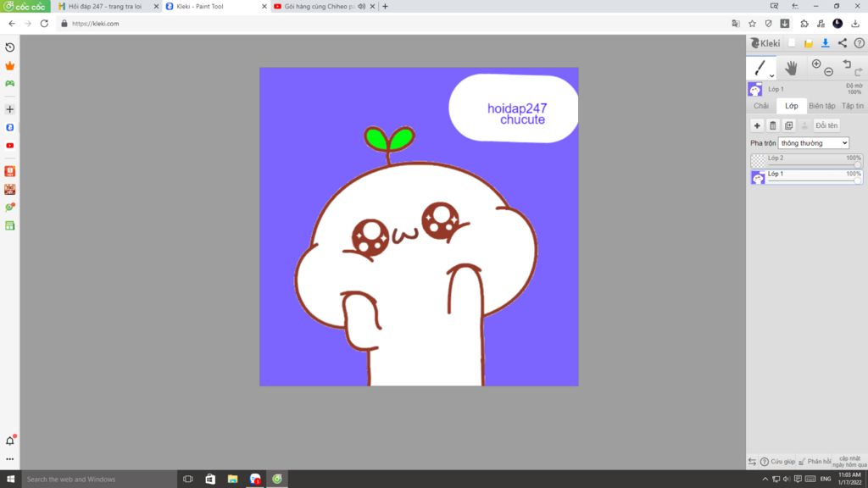This screenshot has width=868, height=488.
Task: Open the Biên tập tab
Action: click(x=821, y=106)
